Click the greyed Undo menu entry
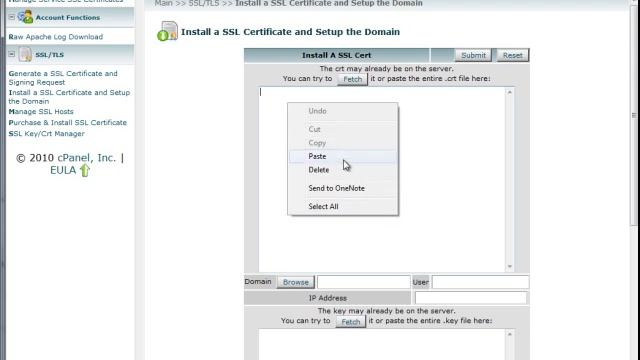Screen dimensions: 640x360 (343, 111)
